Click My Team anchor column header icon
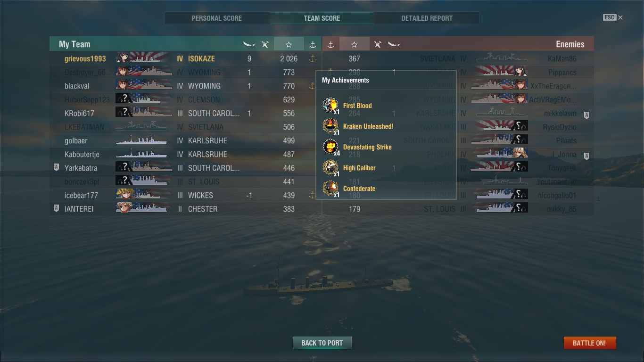This screenshot has width=644, height=362. tap(312, 44)
